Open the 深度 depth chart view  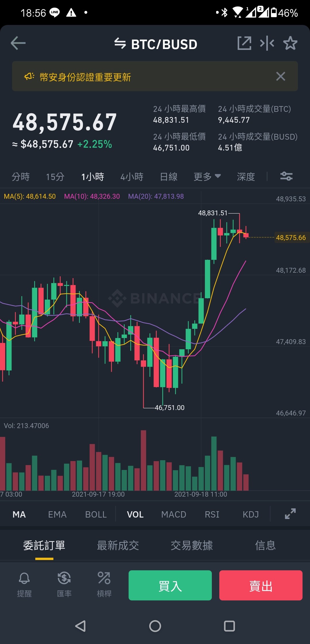click(x=246, y=177)
